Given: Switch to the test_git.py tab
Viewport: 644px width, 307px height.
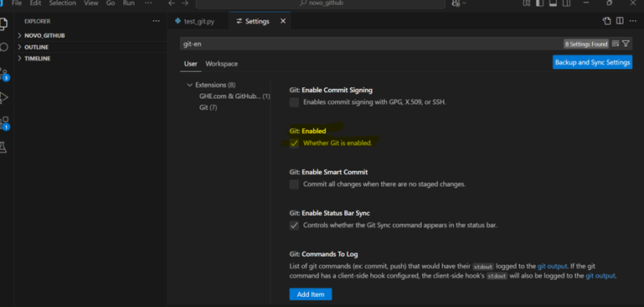Looking at the screenshot, I should [198, 21].
